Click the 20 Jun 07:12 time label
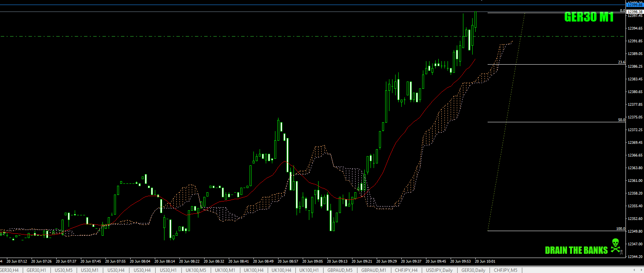Viewport: 644px width, 273px height. 17,261
